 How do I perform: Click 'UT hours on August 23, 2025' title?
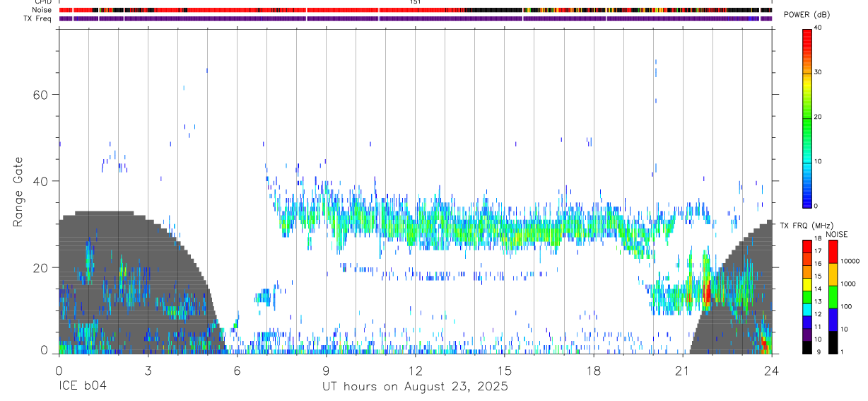pos(415,387)
